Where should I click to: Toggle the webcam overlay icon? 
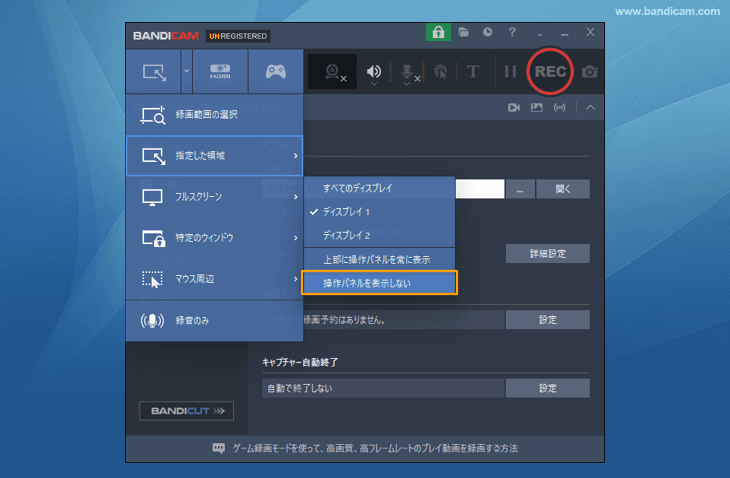[x=332, y=72]
